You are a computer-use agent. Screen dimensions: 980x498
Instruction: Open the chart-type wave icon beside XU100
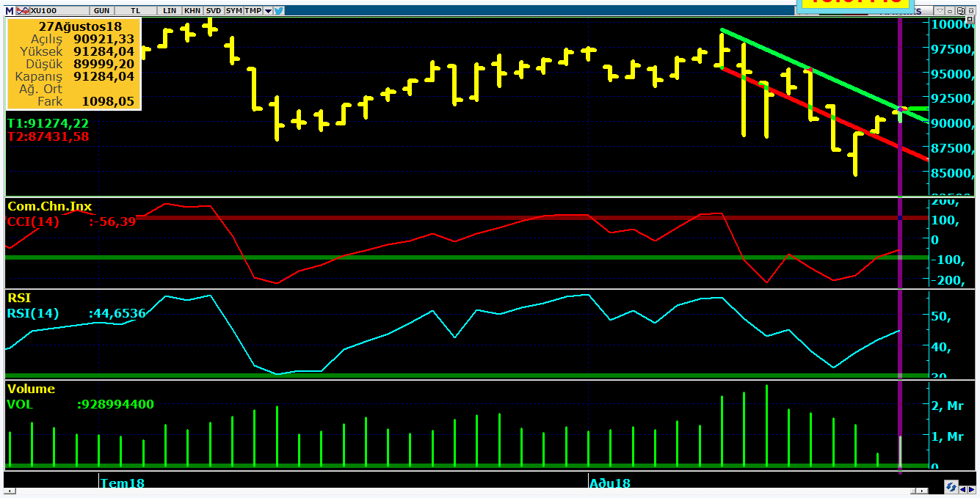coord(23,10)
